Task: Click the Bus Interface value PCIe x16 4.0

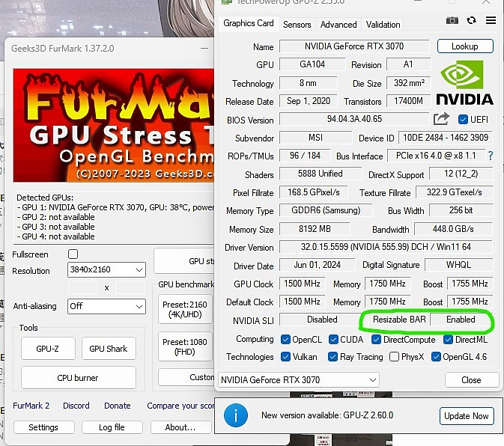Action: pyautogui.click(x=436, y=156)
